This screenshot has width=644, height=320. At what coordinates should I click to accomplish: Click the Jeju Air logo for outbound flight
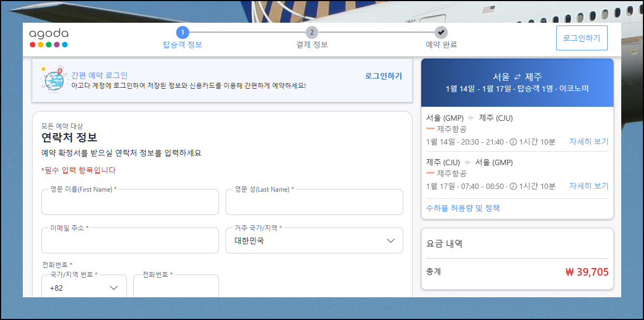point(431,129)
